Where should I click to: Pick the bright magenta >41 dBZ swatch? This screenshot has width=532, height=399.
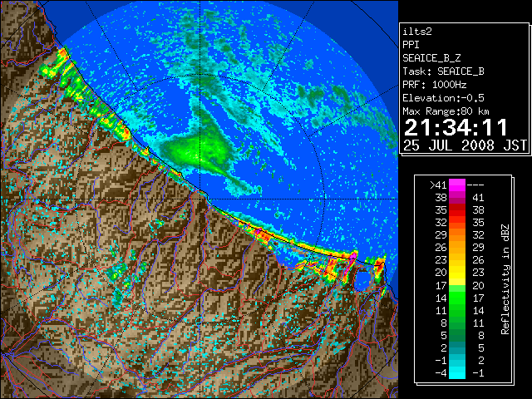457,185
